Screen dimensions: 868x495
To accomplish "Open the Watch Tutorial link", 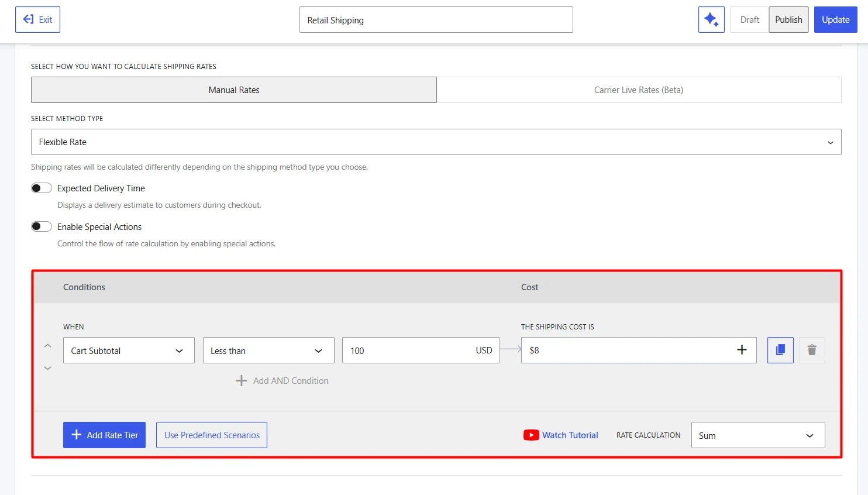I will point(570,435).
